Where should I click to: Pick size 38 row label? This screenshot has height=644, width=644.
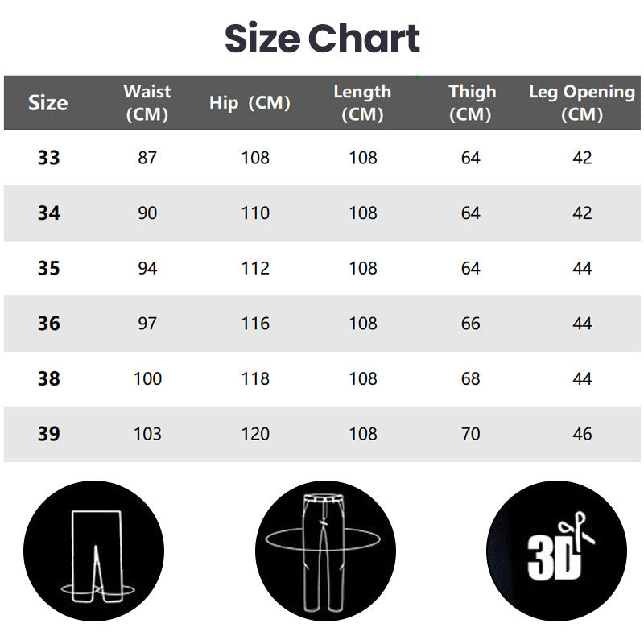click(49, 378)
